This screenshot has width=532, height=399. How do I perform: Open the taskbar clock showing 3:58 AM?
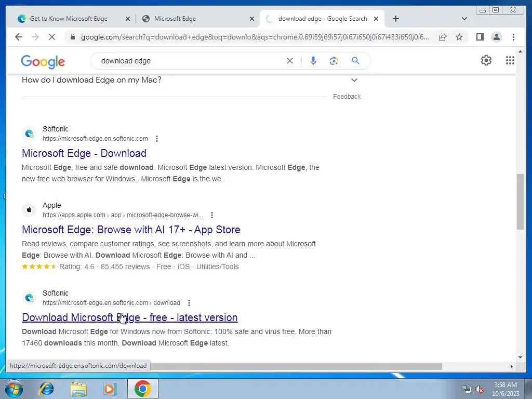point(506,389)
